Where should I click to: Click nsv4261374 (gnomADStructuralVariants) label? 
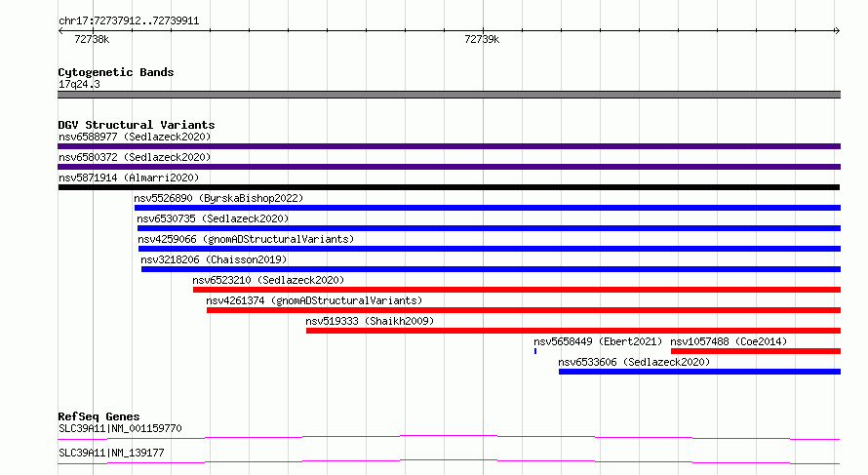click(314, 300)
